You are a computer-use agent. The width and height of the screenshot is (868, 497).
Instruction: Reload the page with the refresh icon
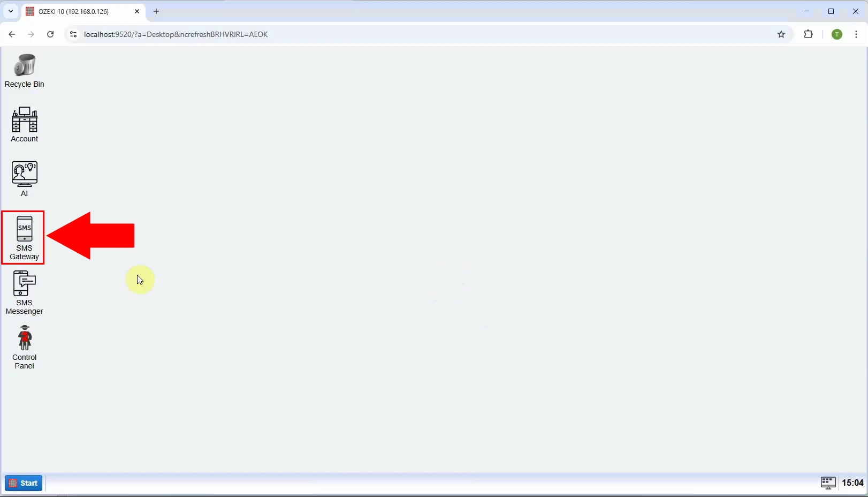(50, 34)
